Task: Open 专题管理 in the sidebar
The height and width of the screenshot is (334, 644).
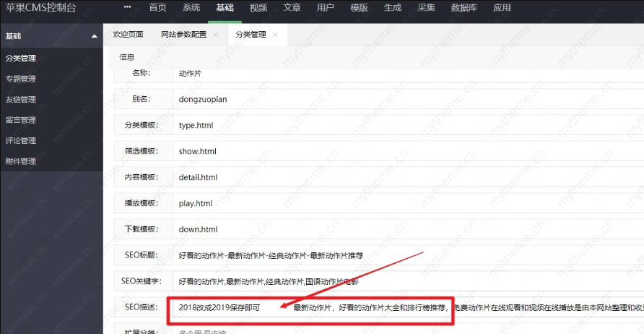Action: [x=20, y=79]
